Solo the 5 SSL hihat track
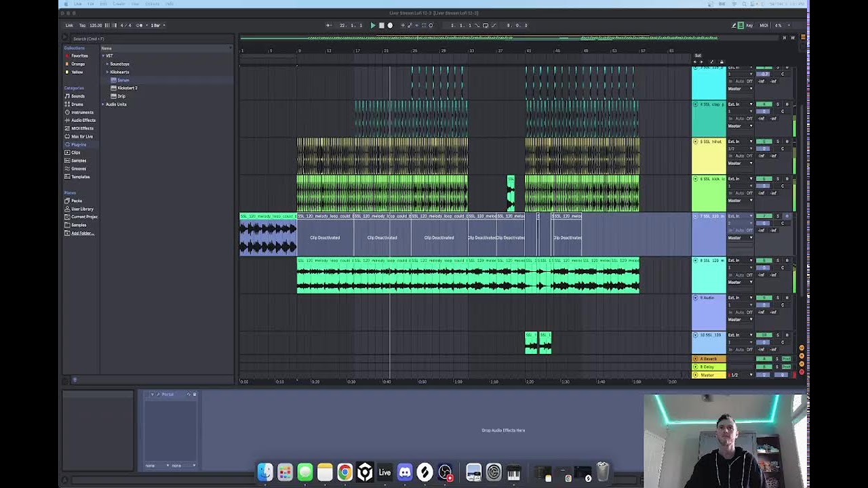Image resolution: width=868 pixels, height=488 pixels. tap(778, 142)
